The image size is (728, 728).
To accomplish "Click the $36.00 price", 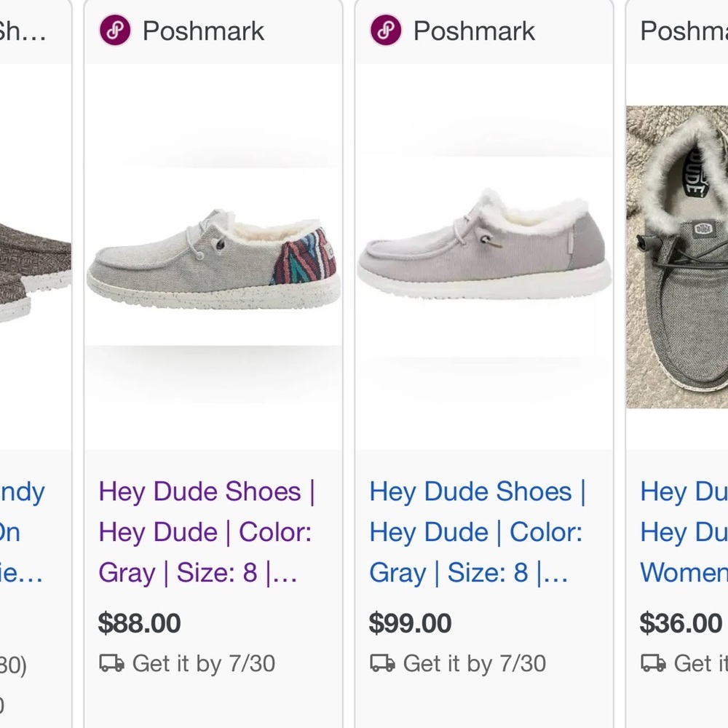I will [x=681, y=624].
